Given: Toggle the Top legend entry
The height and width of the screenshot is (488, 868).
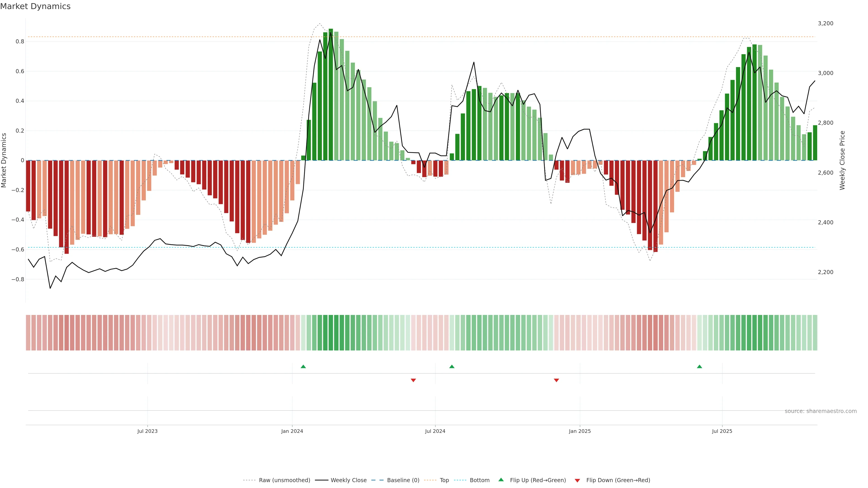Looking at the screenshot, I should [444, 480].
